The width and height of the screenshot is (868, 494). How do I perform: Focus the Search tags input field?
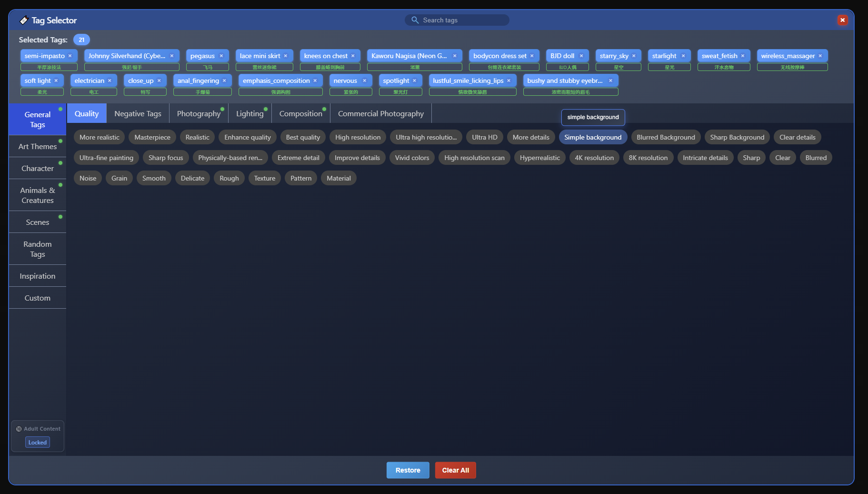[x=457, y=20]
